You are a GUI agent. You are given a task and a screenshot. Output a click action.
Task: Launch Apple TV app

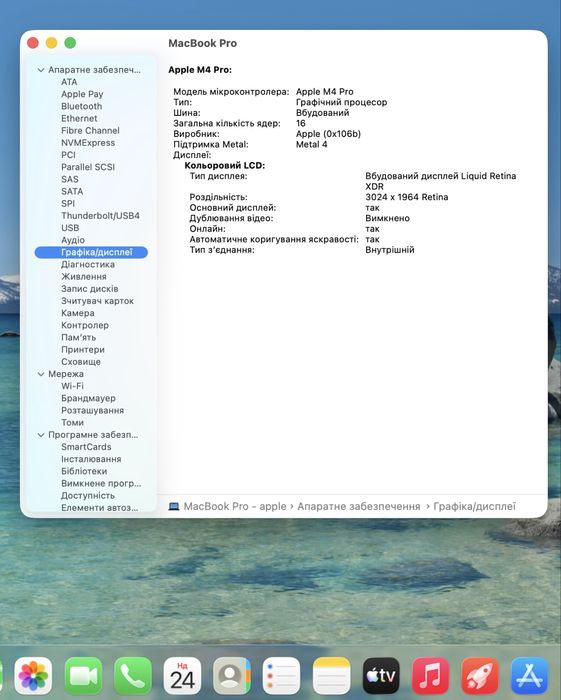click(x=381, y=675)
